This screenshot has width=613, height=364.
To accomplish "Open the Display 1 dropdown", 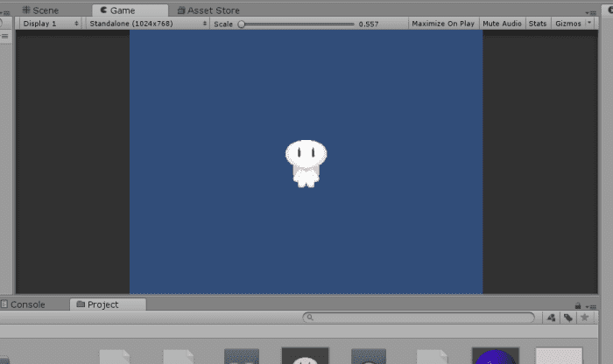I will 50,24.
